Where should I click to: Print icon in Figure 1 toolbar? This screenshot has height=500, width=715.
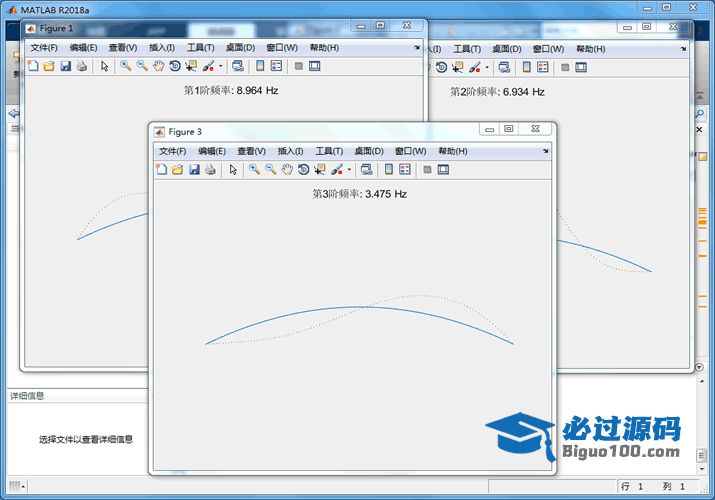point(82,66)
